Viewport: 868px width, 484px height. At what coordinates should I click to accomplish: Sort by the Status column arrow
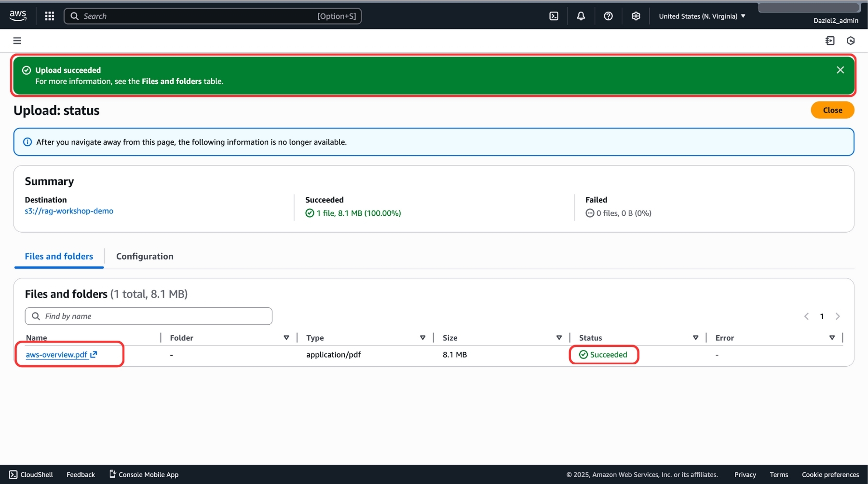tap(695, 338)
